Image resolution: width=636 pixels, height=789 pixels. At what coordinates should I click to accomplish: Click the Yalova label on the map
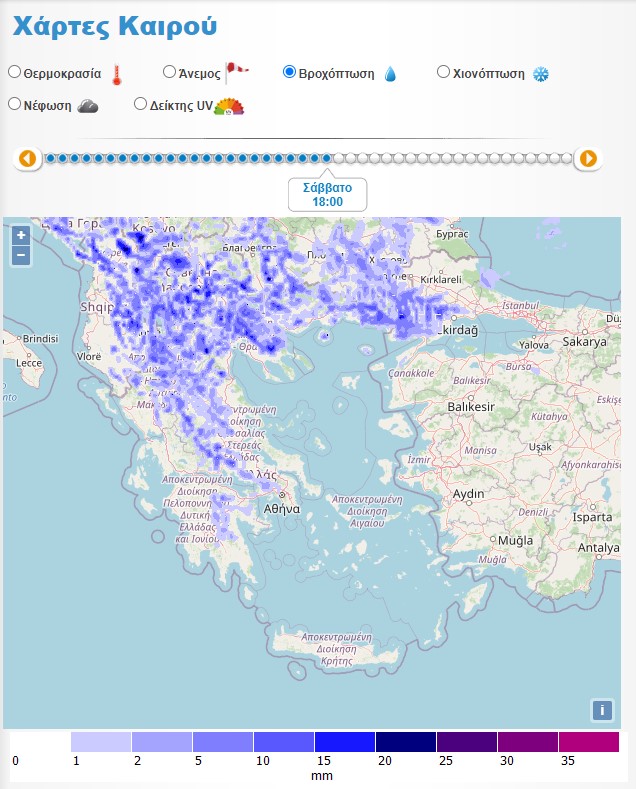534,345
